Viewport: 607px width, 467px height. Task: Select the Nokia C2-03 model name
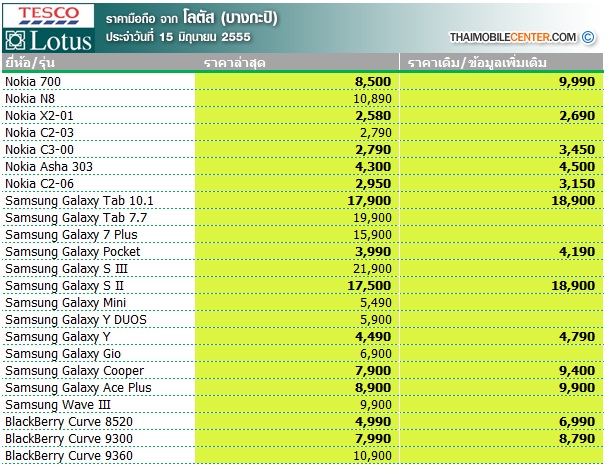(x=39, y=133)
